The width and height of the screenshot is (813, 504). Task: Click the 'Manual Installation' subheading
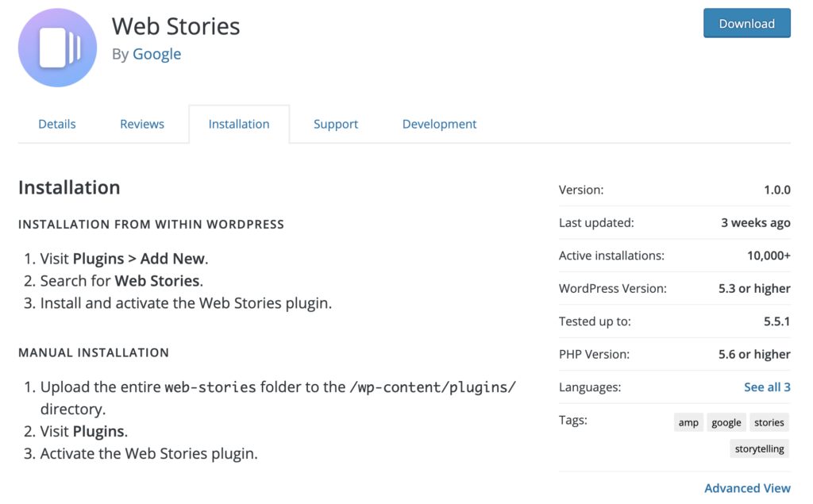(94, 352)
